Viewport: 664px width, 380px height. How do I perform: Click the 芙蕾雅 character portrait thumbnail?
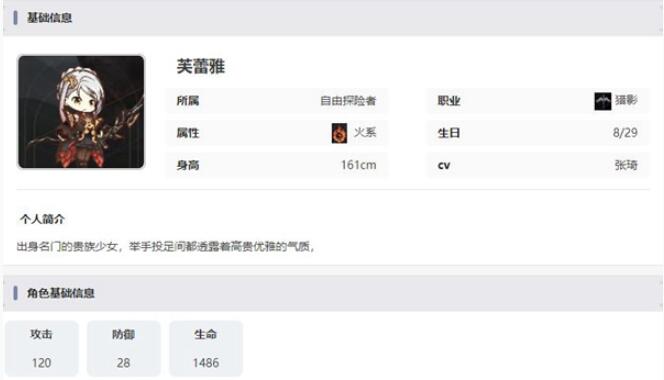pyautogui.click(x=81, y=112)
